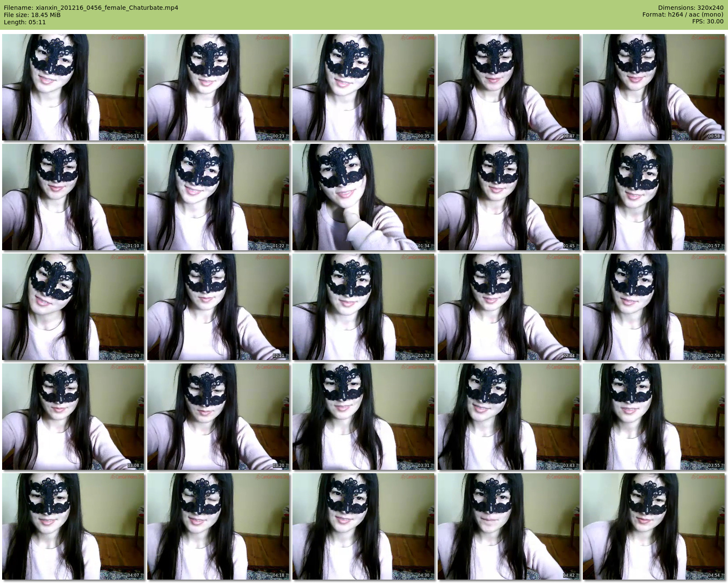The width and height of the screenshot is (728, 583).
Task: Click the File size 18.45 MiB text
Action: (x=32, y=15)
